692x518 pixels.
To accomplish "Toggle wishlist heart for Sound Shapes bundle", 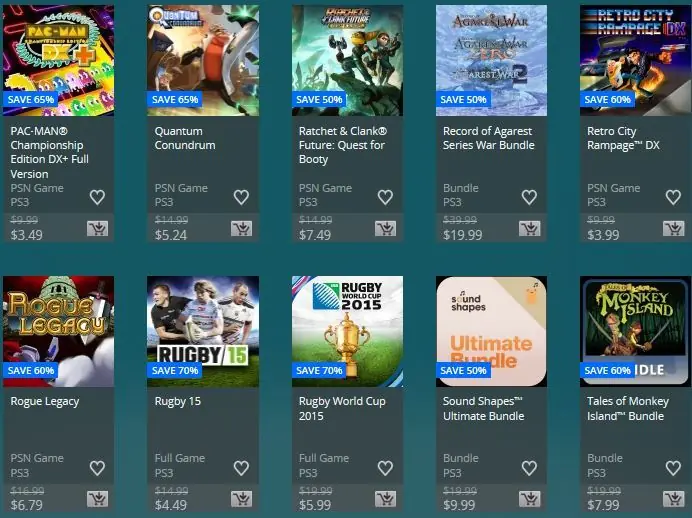I will (x=529, y=468).
